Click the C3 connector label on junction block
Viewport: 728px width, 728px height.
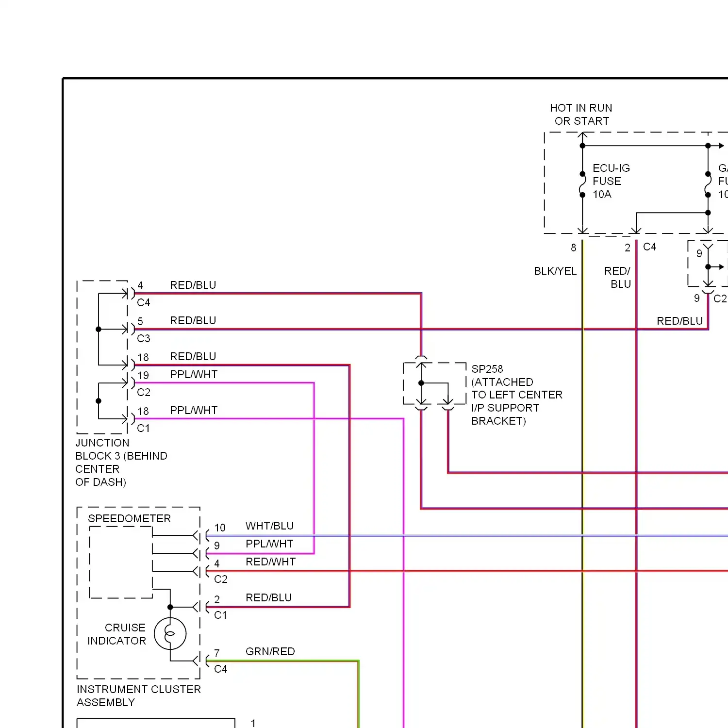point(143,338)
